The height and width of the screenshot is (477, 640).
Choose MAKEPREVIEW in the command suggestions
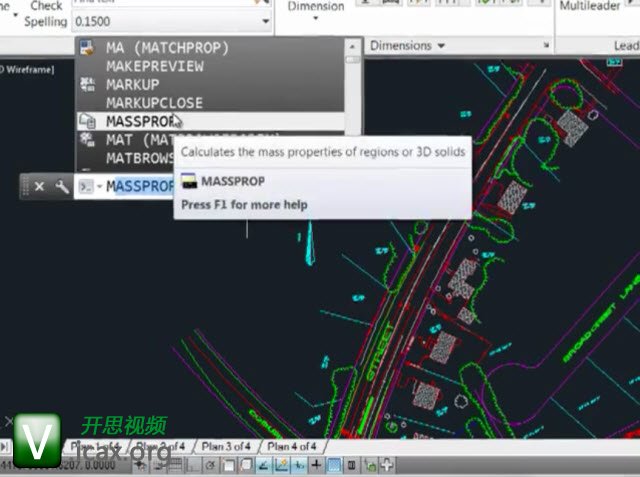[x=154, y=66]
